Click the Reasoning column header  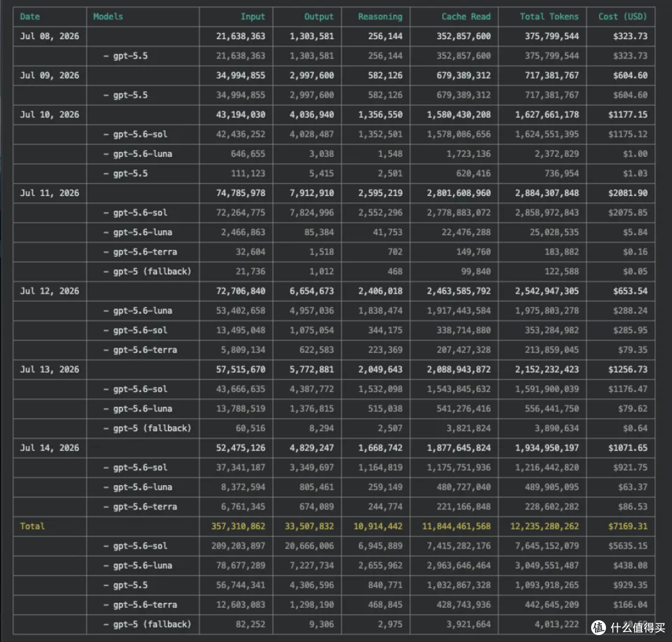point(380,17)
